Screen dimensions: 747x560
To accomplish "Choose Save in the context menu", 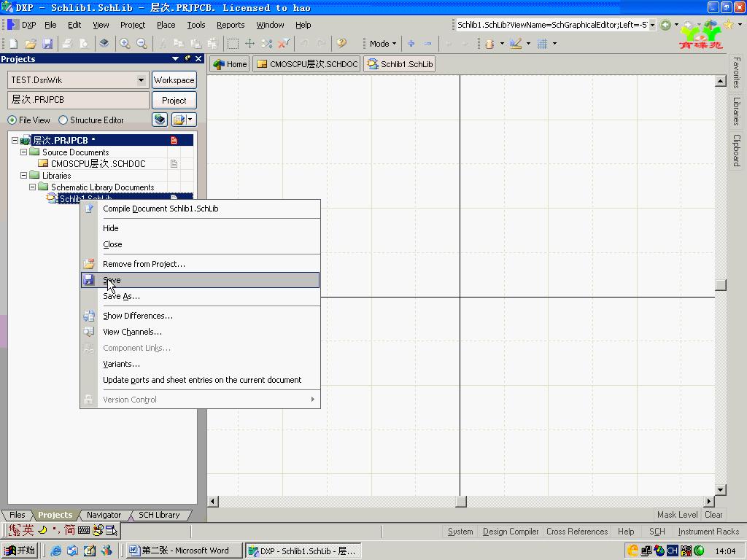I will click(x=200, y=280).
